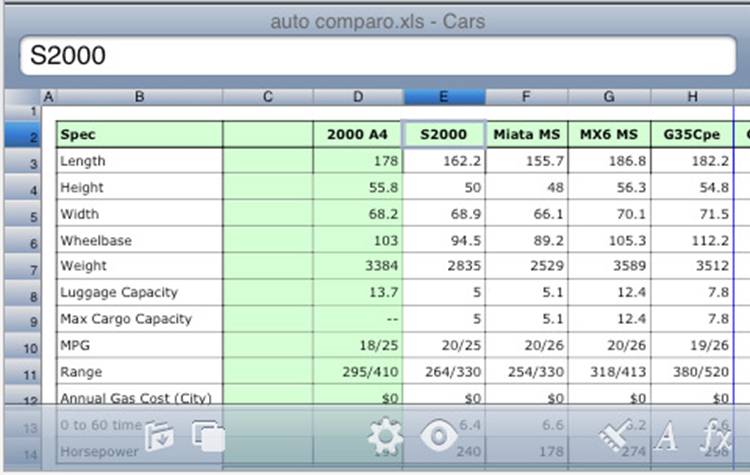Click the cell with value 318/413
Image resolution: width=750 pixels, height=475 pixels.
tap(609, 372)
